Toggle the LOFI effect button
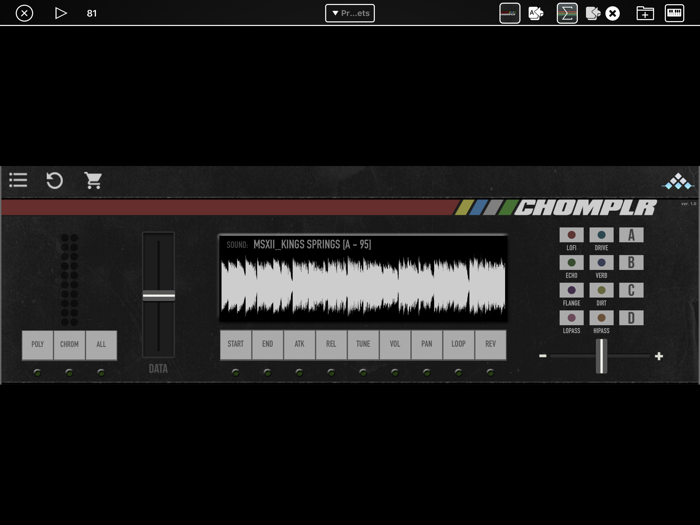 [x=571, y=235]
